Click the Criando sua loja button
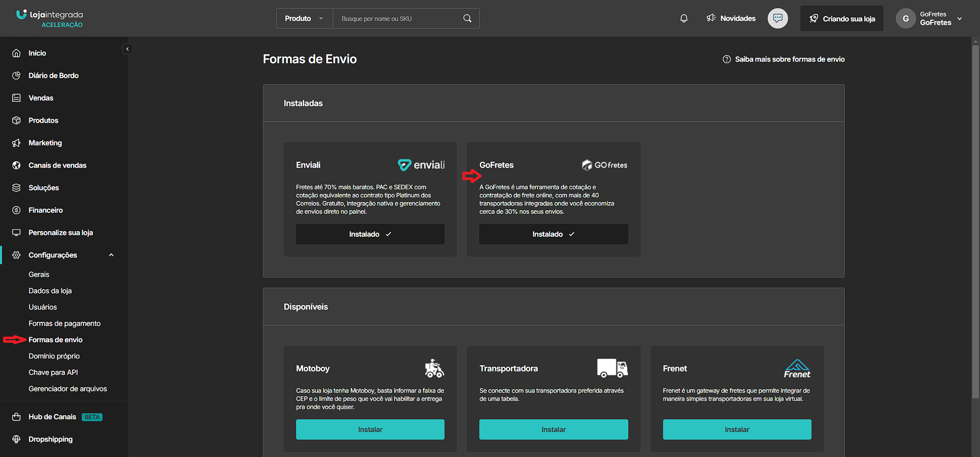The width and height of the screenshot is (980, 457). click(x=842, y=18)
